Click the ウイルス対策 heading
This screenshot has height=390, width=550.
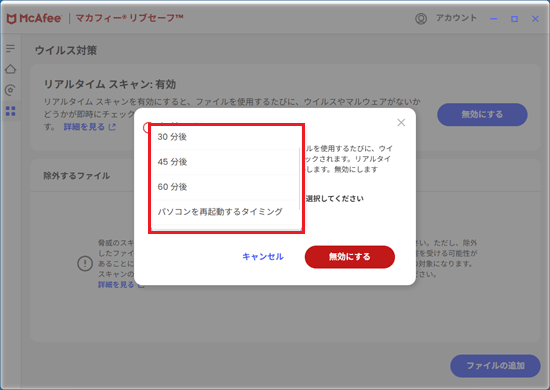66,50
